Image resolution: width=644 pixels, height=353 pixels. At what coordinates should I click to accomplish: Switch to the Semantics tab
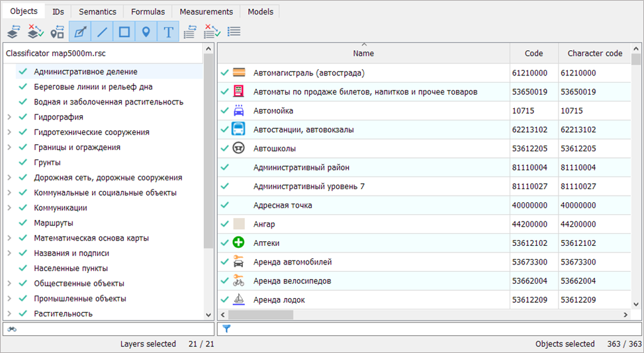97,12
